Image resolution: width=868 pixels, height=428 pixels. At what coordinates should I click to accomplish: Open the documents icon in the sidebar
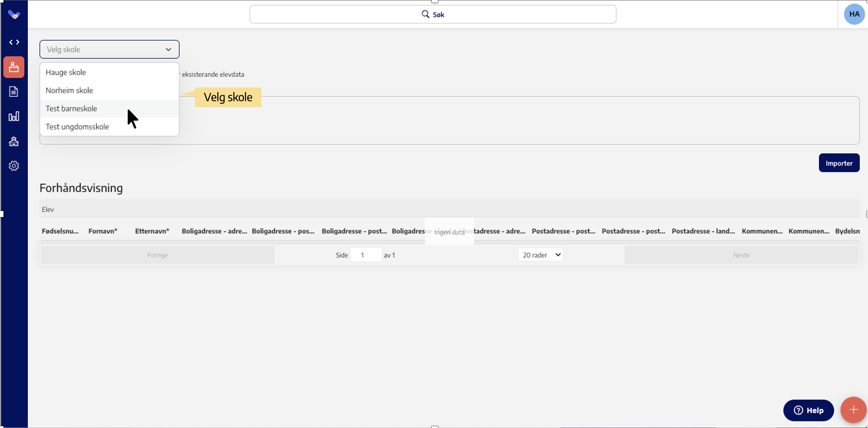point(14,91)
